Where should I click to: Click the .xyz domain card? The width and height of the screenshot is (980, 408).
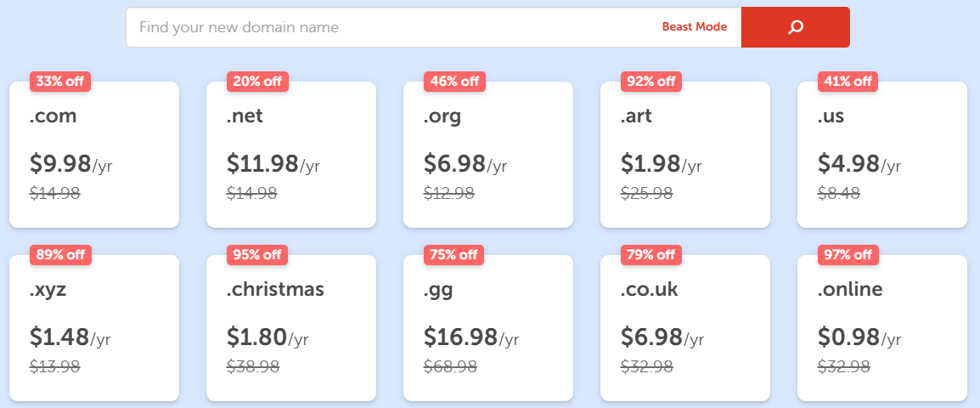tap(94, 328)
